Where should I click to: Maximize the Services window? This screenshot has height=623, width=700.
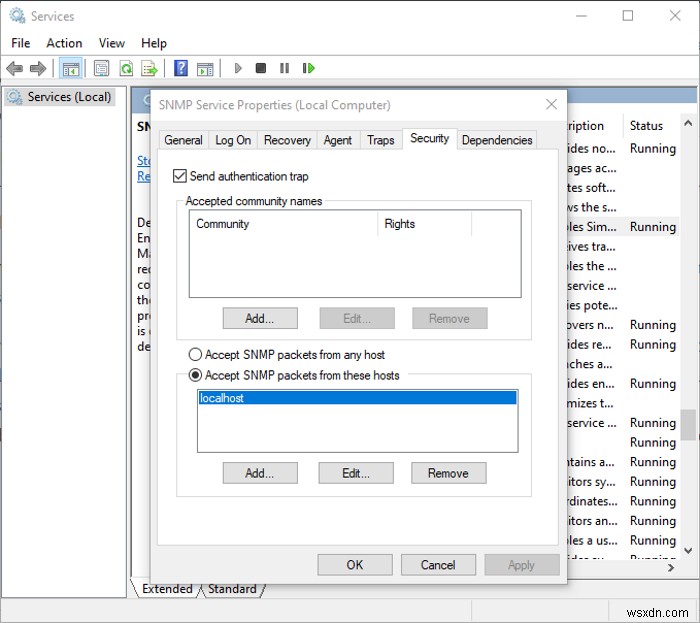(628, 16)
